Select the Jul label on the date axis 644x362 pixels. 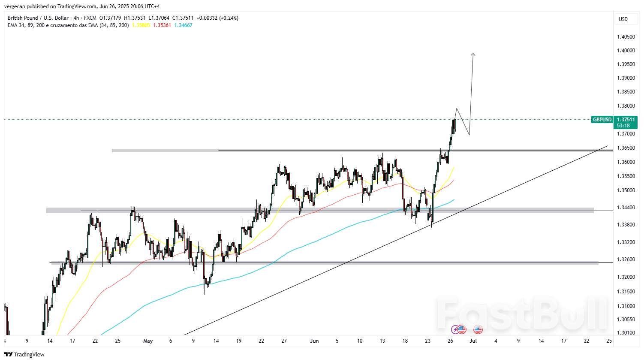[x=472, y=341]
